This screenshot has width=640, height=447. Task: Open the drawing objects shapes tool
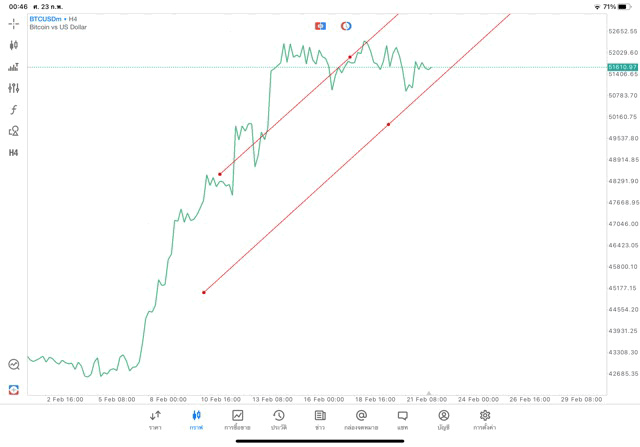pyautogui.click(x=13, y=131)
